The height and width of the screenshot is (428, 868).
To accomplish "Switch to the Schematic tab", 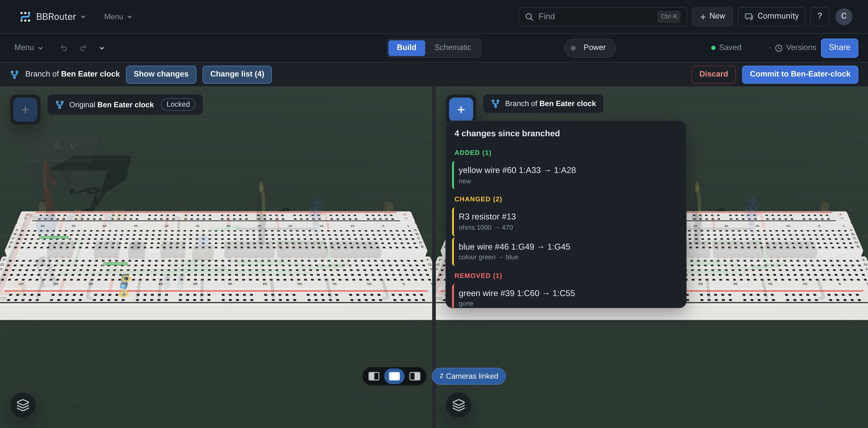I will click(x=452, y=48).
